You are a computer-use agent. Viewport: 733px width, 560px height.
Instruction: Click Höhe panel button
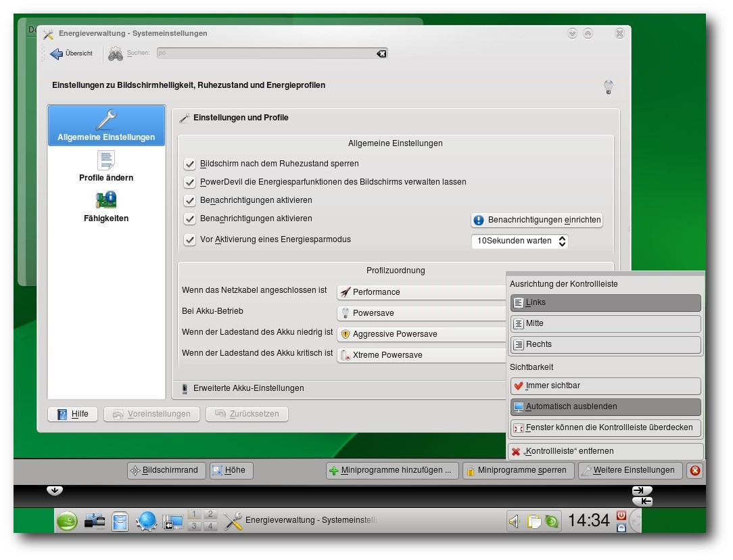tap(231, 470)
